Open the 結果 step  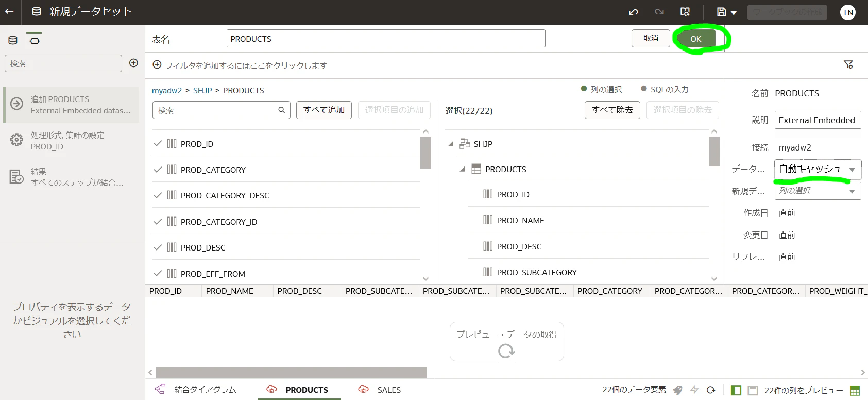(72, 177)
